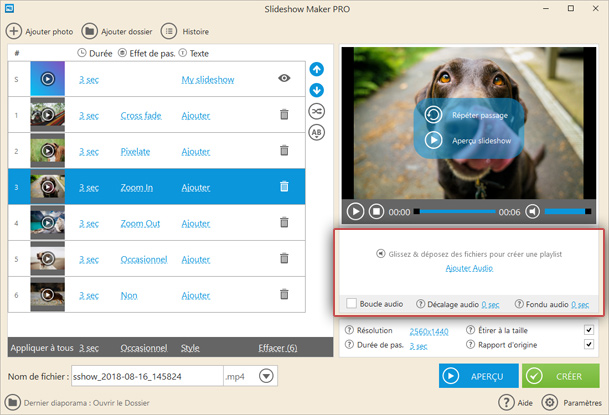Click the APERÇU button
This screenshot has height=415, width=609.
pos(478,376)
